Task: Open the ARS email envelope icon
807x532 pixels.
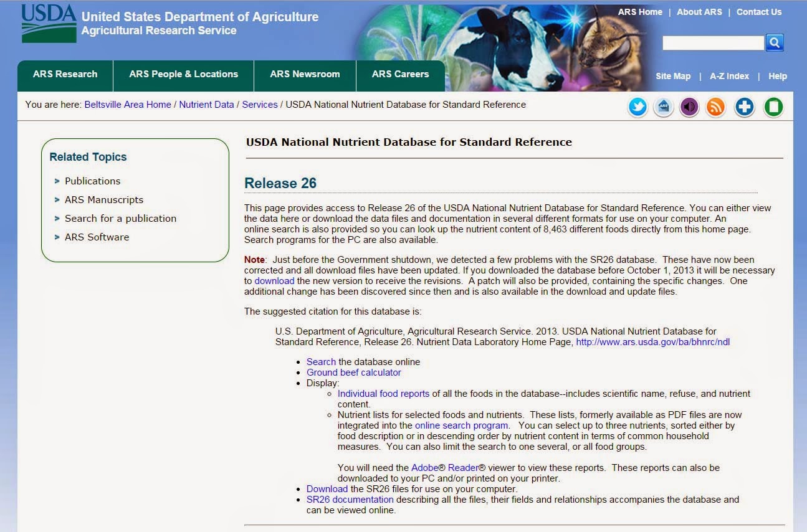Action: click(664, 107)
